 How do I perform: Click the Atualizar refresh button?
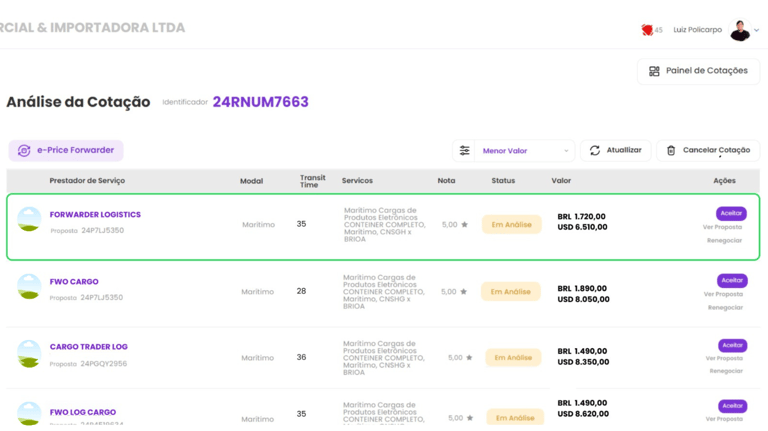[x=615, y=151]
